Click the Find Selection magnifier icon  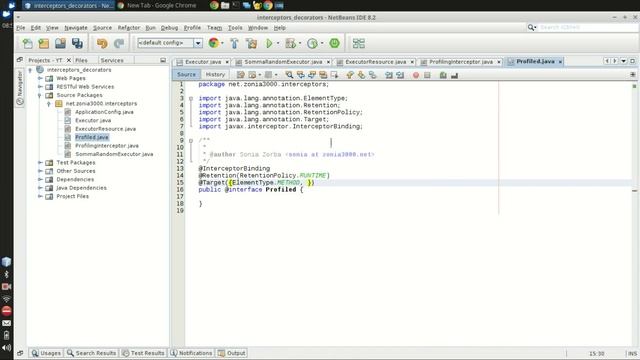click(289, 75)
